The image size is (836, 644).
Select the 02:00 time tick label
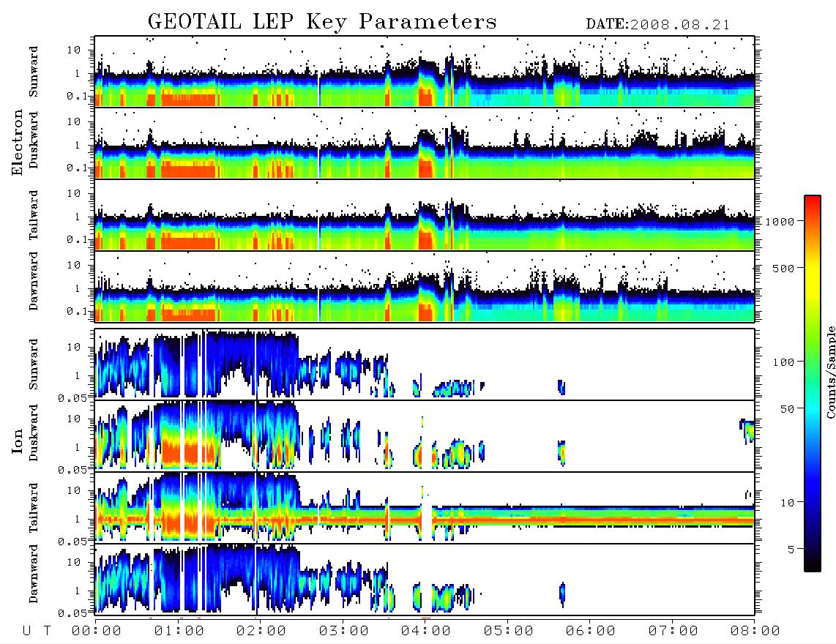[261, 632]
